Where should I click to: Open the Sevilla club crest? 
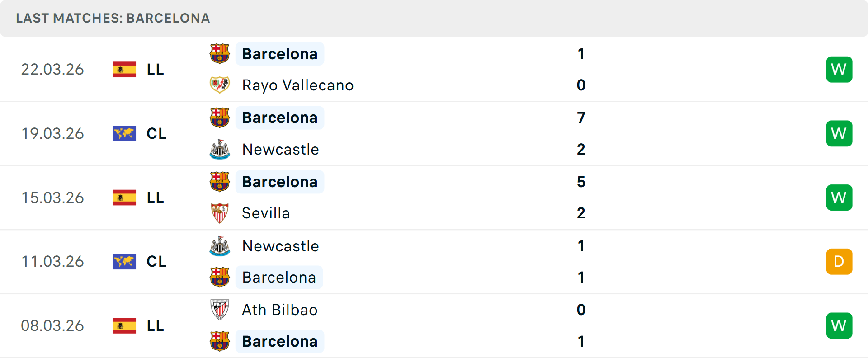[x=220, y=213]
